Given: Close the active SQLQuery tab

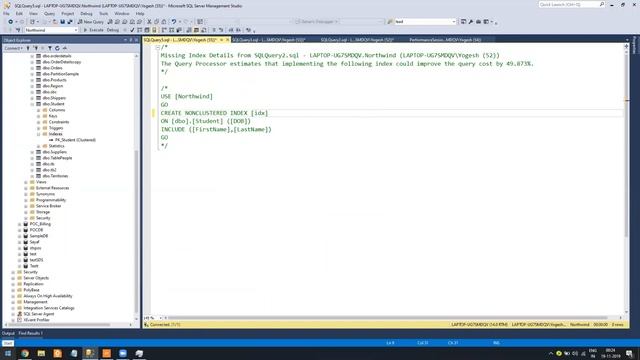Looking at the screenshot, I should tap(228, 40).
